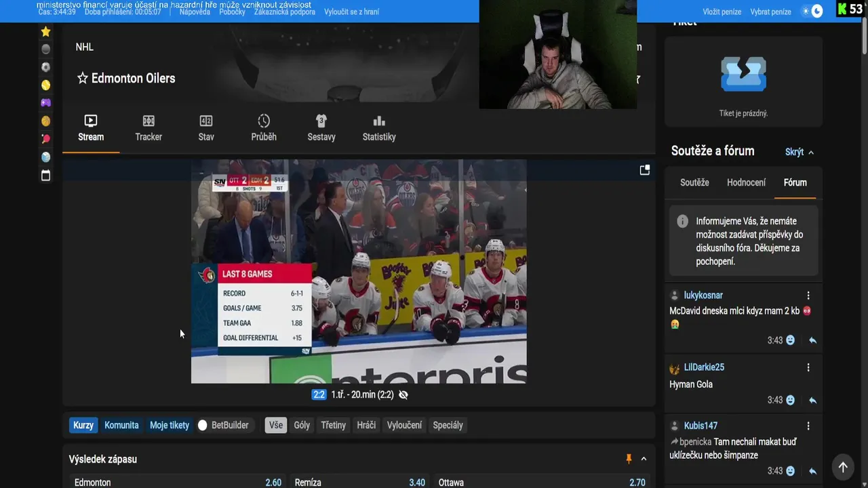Filter markets by Hráči

(366, 425)
